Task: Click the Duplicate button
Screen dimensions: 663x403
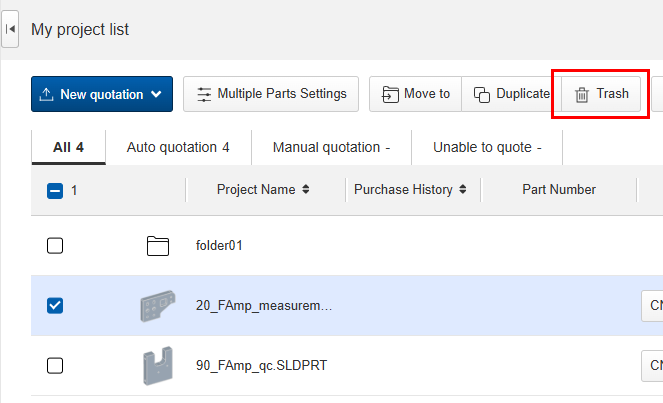Action: pyautogui.click(x=510, y=94)
